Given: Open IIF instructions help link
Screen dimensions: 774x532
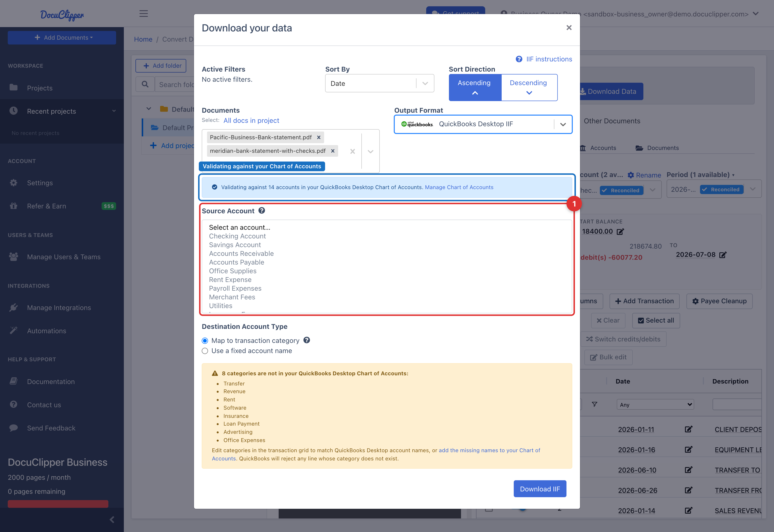Looking at the screenshot, I should (x=544, y=59).
